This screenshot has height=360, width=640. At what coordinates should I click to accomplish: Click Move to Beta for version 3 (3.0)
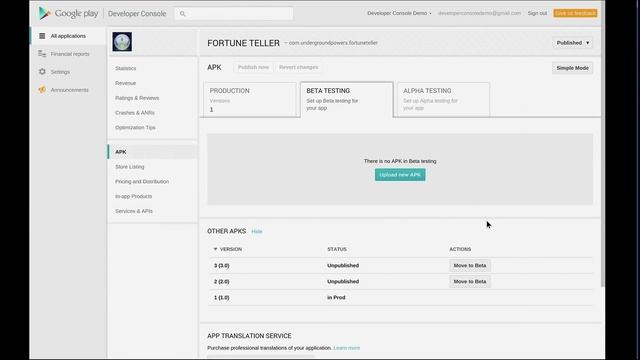(470, 265)
